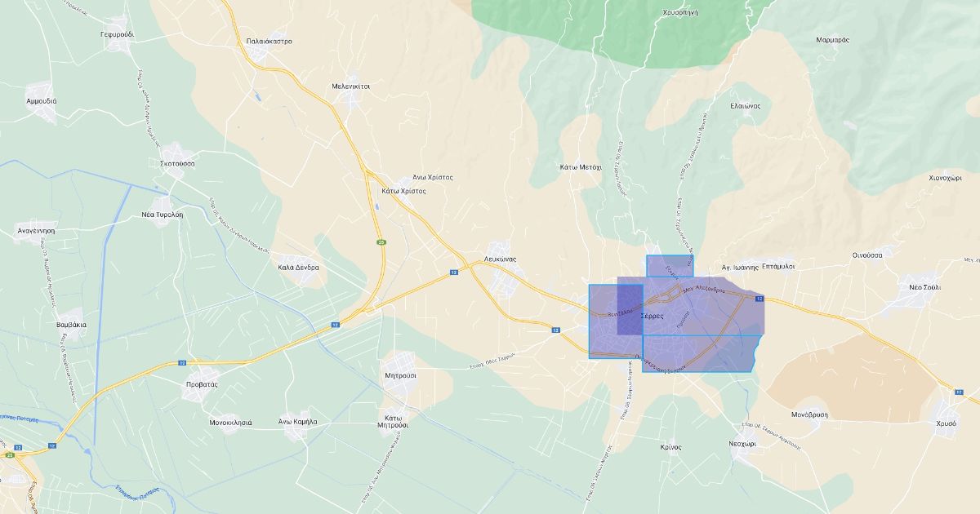The height and width of the screenshot is (514, 980).
Task: Click the Νέο Σούλι label
Action: tap(924, 287)
